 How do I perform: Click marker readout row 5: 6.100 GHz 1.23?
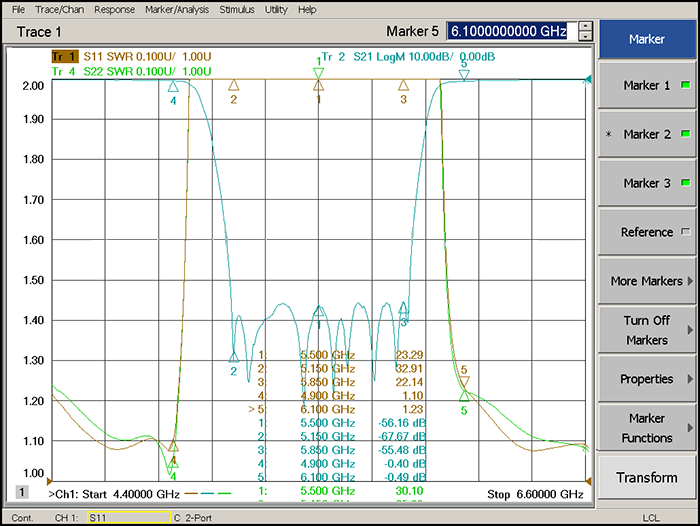336,409
